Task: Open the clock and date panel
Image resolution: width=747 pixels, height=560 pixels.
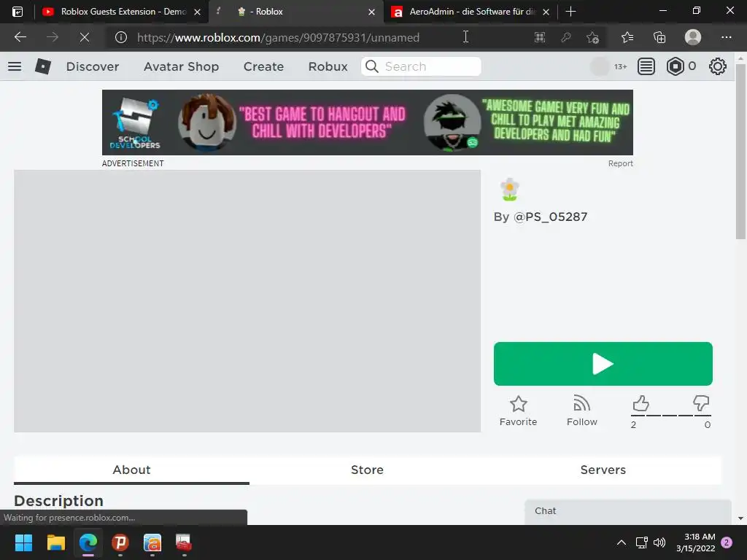Action: [x=695, y=542]
